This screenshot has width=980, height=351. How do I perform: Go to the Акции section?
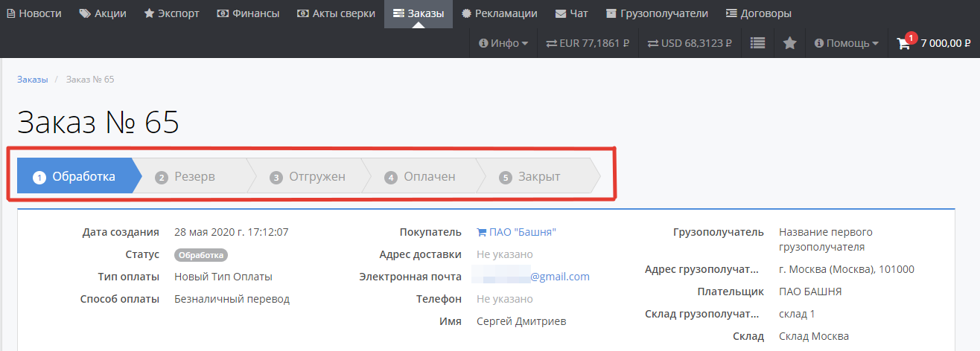tap(103, 13)
